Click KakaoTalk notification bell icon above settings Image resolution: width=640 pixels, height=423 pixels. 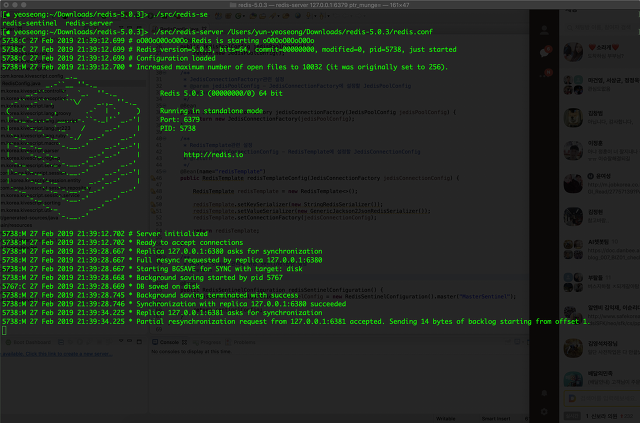tap(544, 393)
